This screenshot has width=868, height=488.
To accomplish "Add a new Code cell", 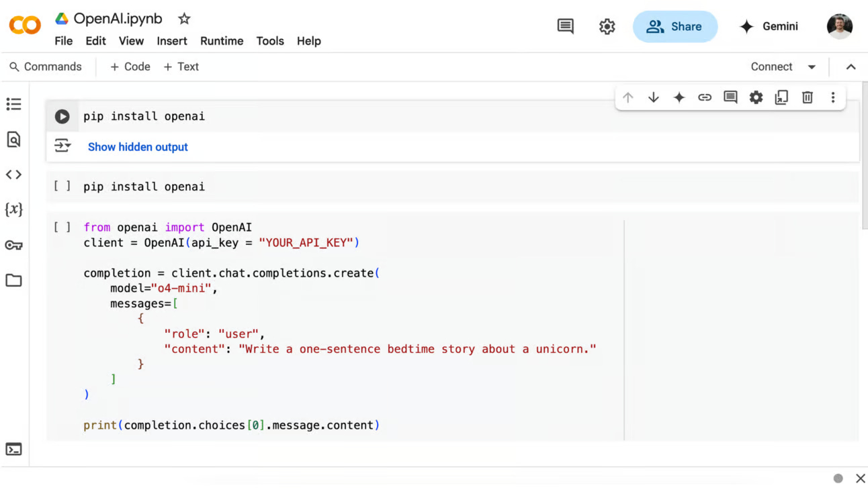I will pyautogui.click(x=130, y=66).
